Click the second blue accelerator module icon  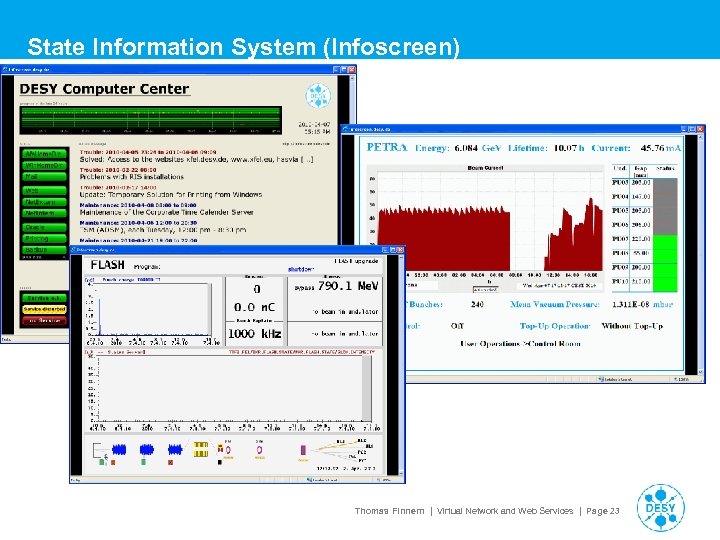147,449
